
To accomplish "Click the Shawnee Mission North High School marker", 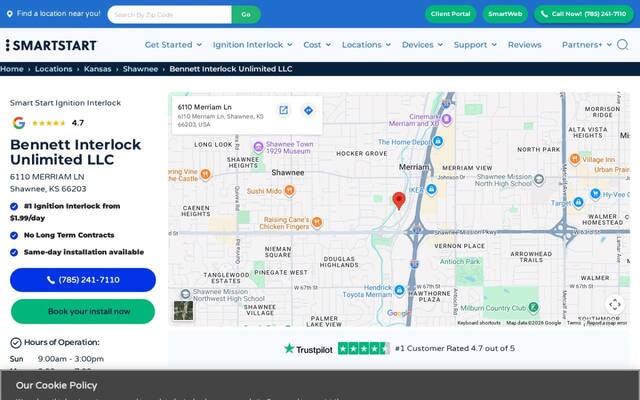I will (539, 179).
